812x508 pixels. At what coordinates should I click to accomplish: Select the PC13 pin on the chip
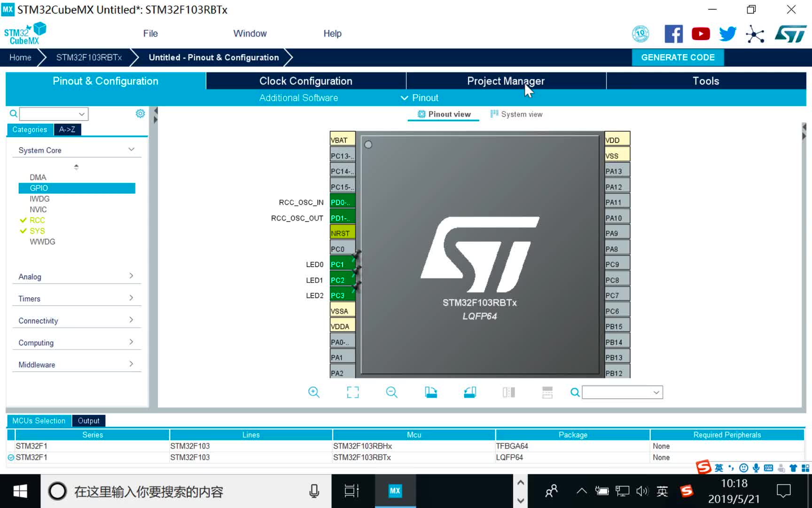pos(342,156)
